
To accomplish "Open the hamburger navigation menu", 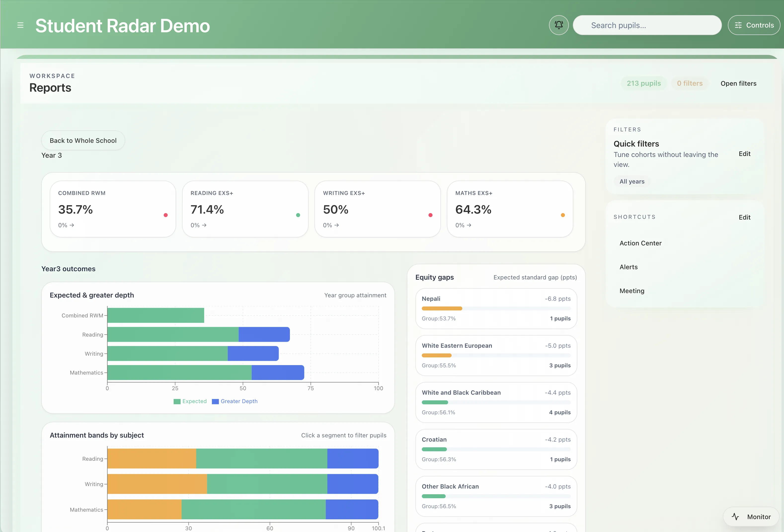I will 20,25.
